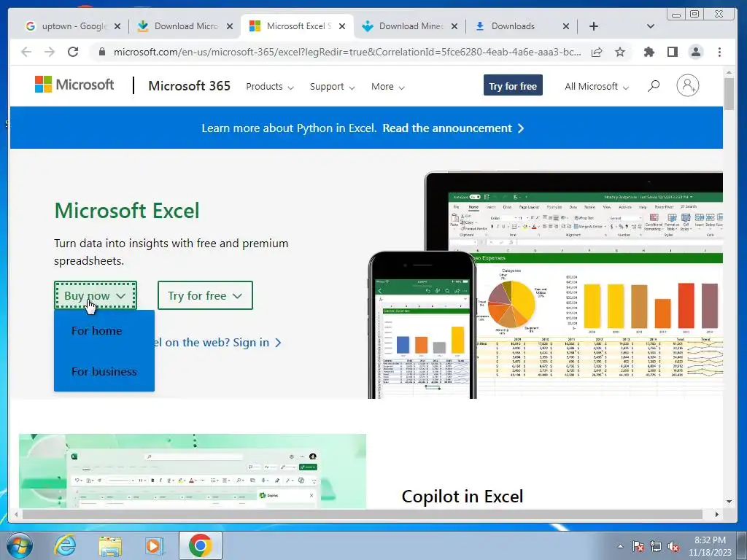This screenshot has width=747, height=560.
Task: Click the Microsoft 365 link
Action: pos(190,86)
